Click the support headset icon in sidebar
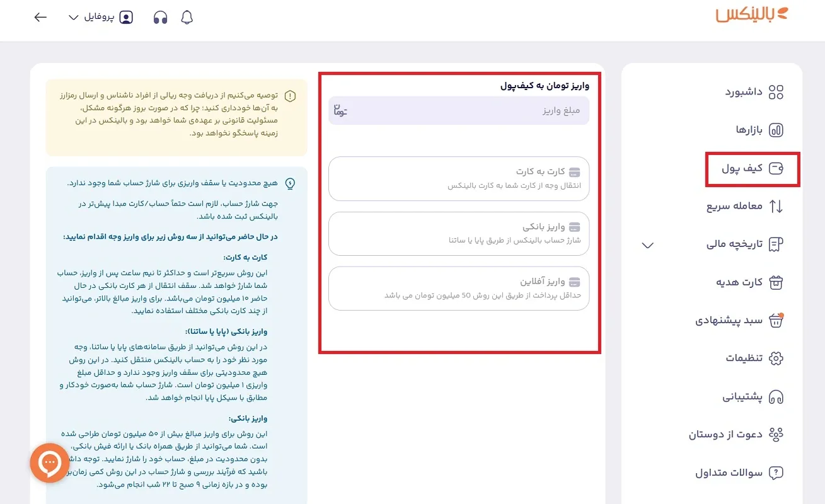Screen dimensions: 825x504 pos(776,397)
